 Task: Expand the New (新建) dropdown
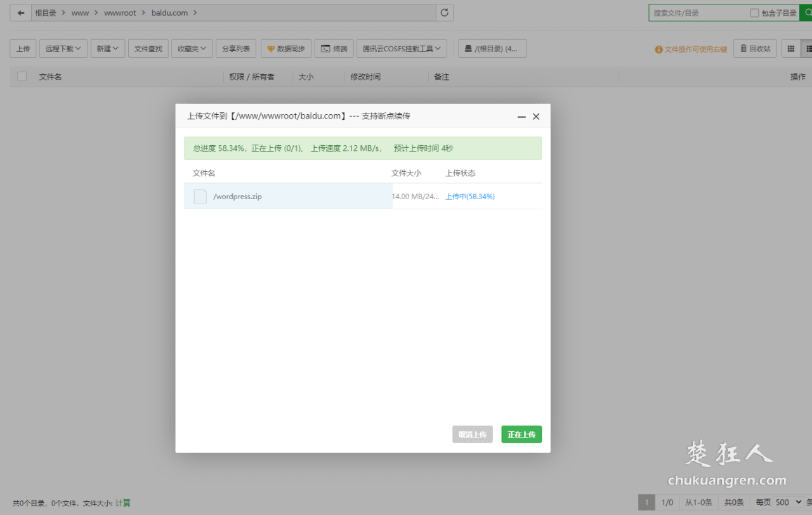(107, 49)
